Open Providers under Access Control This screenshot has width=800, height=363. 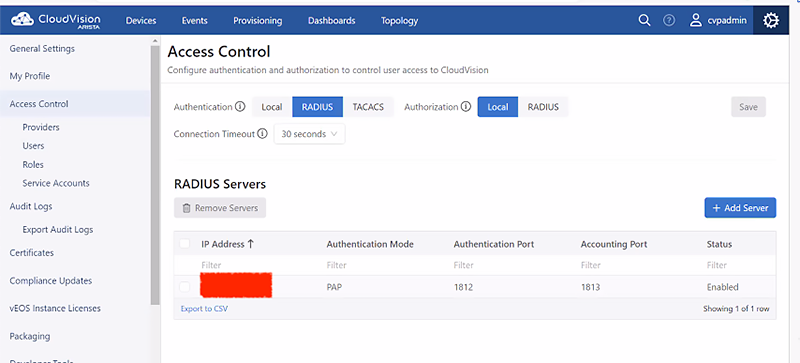point(41,127)
